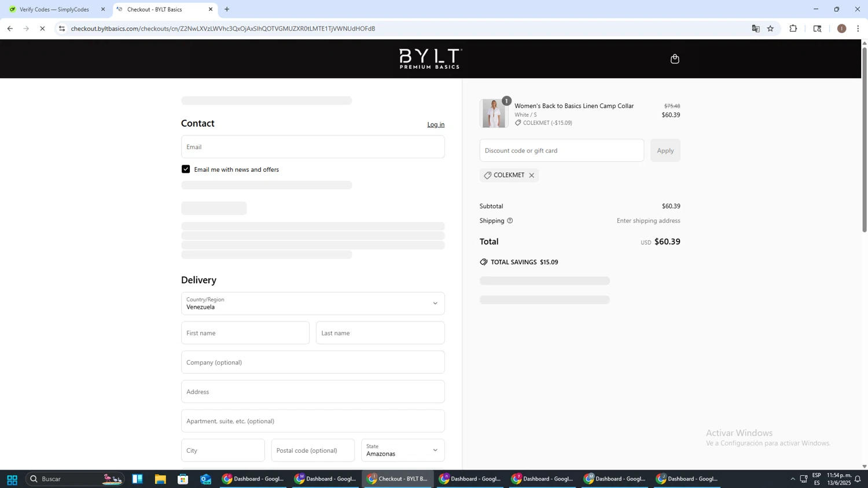Remove the COLEKMET discount code
This screenshot has width=868, height=488.
pos(531,175)
